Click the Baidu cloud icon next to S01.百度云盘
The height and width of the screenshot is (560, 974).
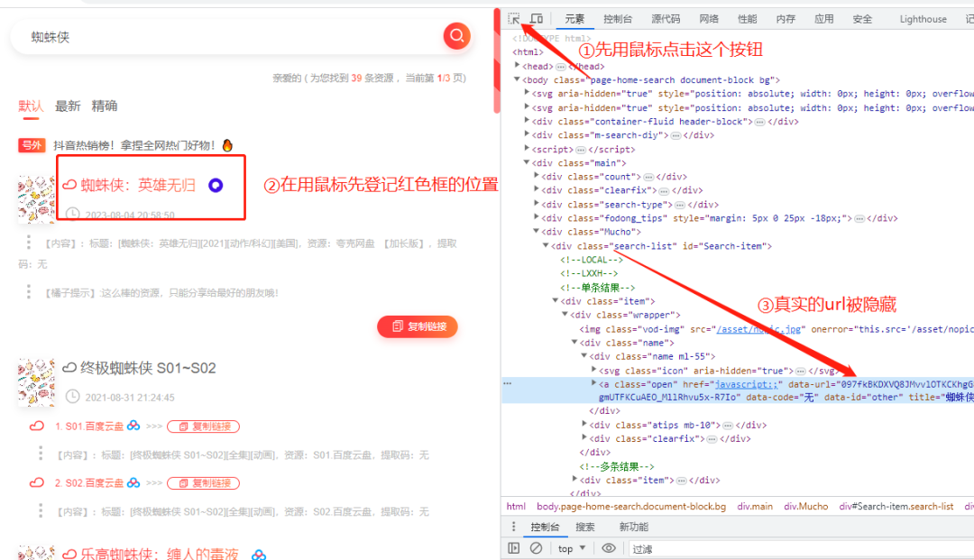(133, 426)
